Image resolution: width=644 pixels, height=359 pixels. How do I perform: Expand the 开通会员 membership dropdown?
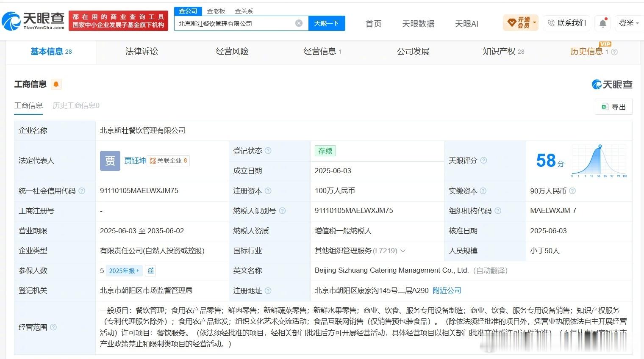(521, 23)
